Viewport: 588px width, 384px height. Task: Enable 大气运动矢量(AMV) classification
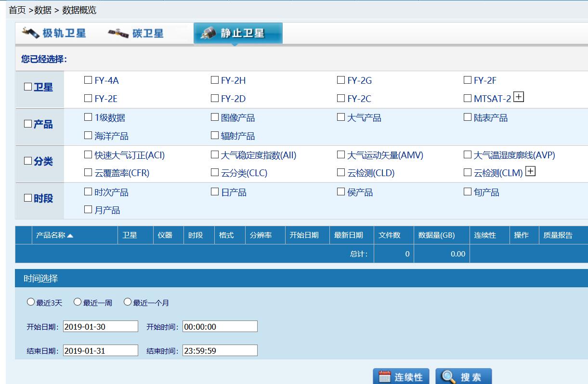coord(340,155)
